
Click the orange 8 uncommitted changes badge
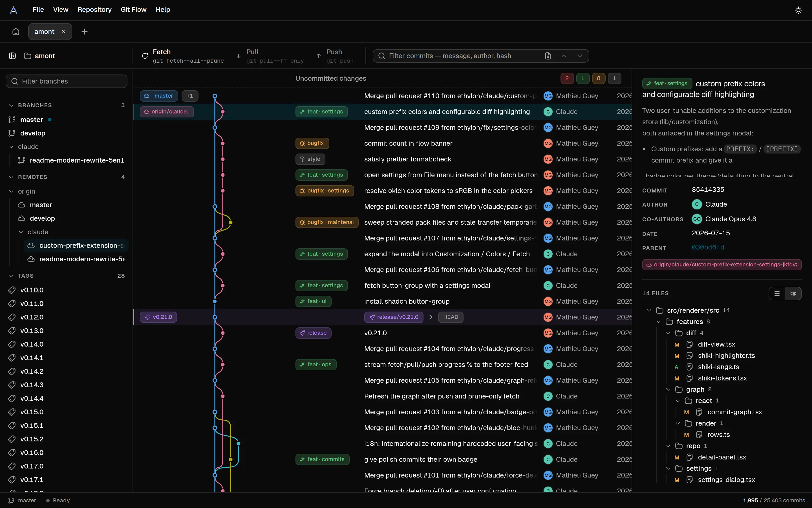click(599, 78)
